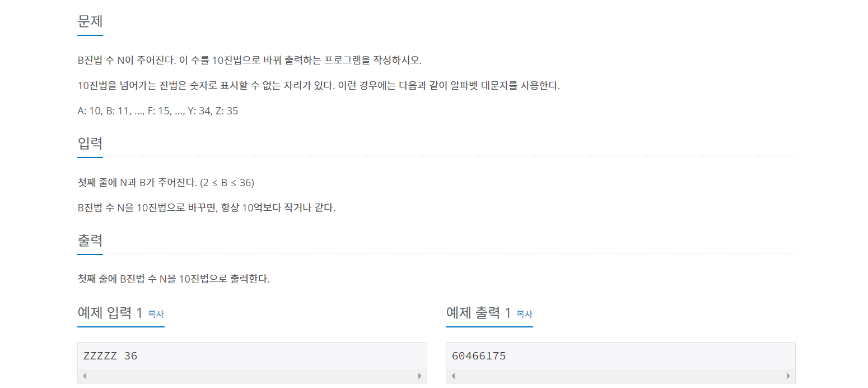Click the 복사 link next to 예제 입력 1
This screenshot has width=868, height=388.
click(x=156, y=315)
